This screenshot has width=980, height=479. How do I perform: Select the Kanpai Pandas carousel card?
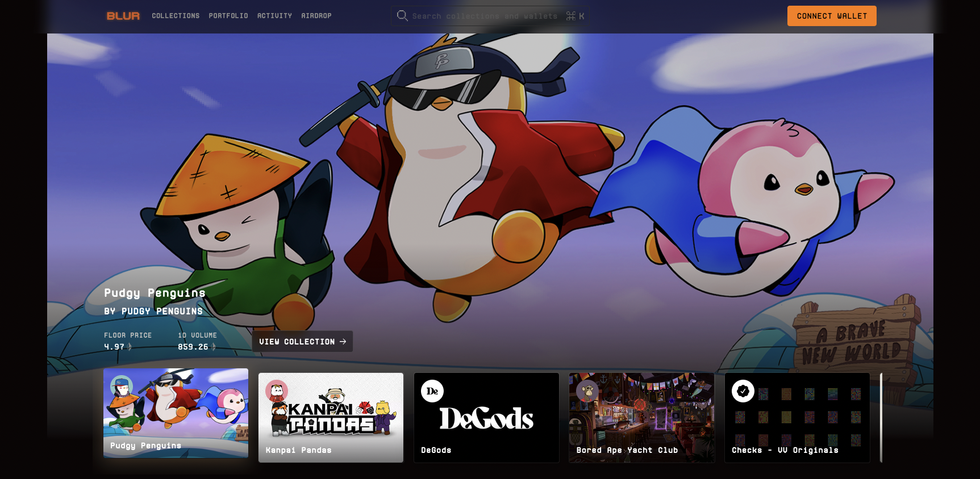click(x=331, y=418)
